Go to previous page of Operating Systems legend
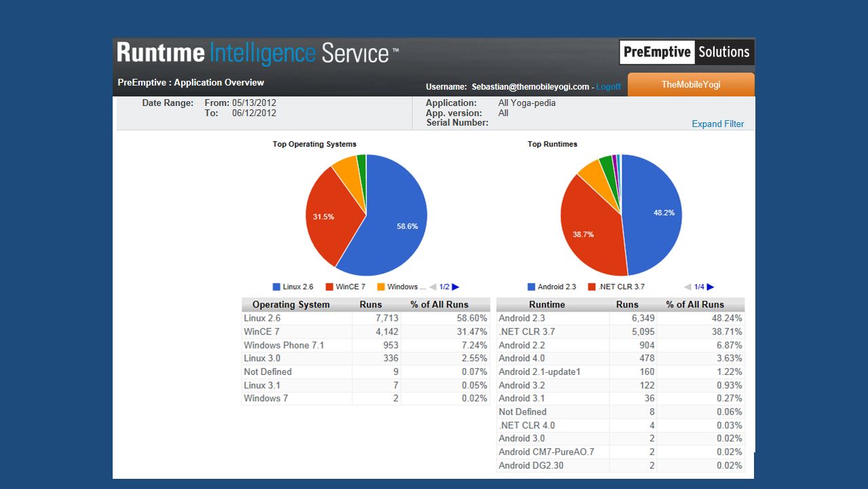Screen dimensions: 868x489 [x=433, y=287]
